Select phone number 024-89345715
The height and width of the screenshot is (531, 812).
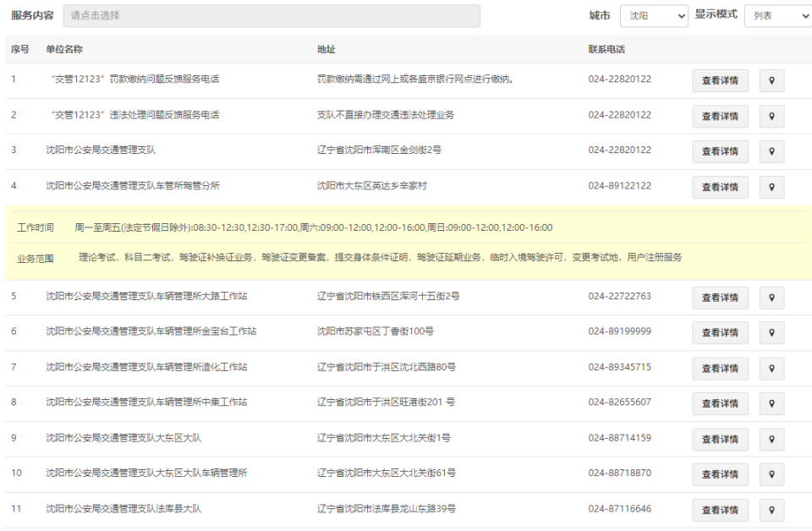[x=619, y=367]
